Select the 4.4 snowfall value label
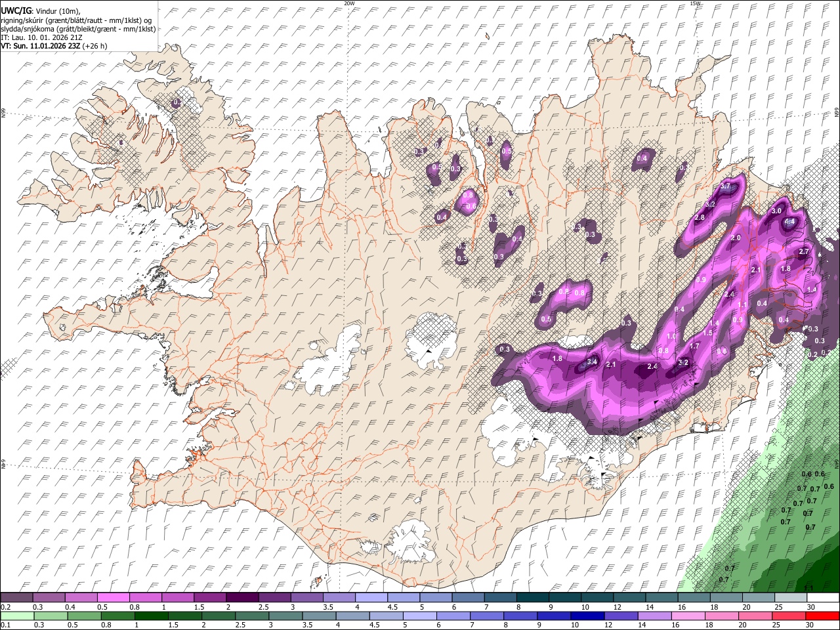 [789, 222]
